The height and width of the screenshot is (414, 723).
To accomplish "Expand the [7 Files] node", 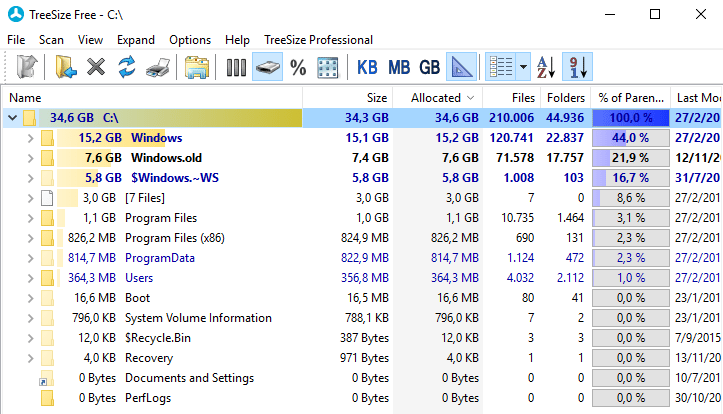I will click(30, 198).
